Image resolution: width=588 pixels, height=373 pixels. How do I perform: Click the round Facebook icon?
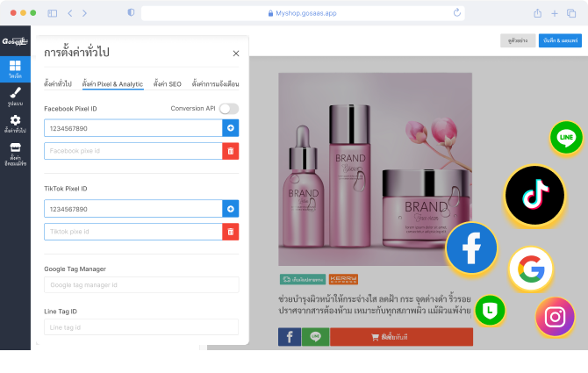471,247
